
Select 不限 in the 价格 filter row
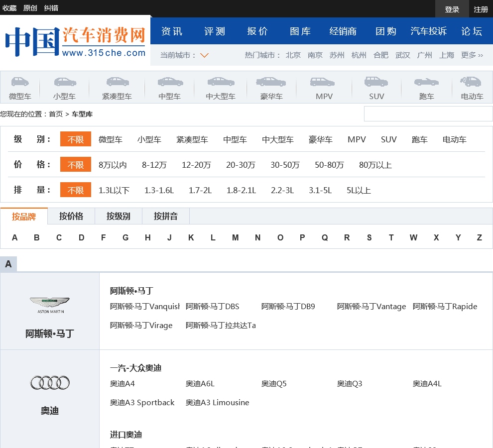(76, 165)
